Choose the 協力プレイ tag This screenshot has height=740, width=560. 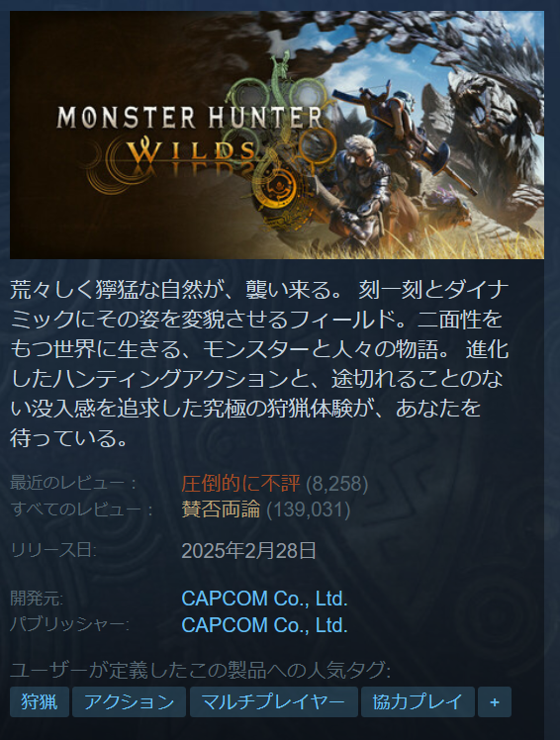(418, 701)
